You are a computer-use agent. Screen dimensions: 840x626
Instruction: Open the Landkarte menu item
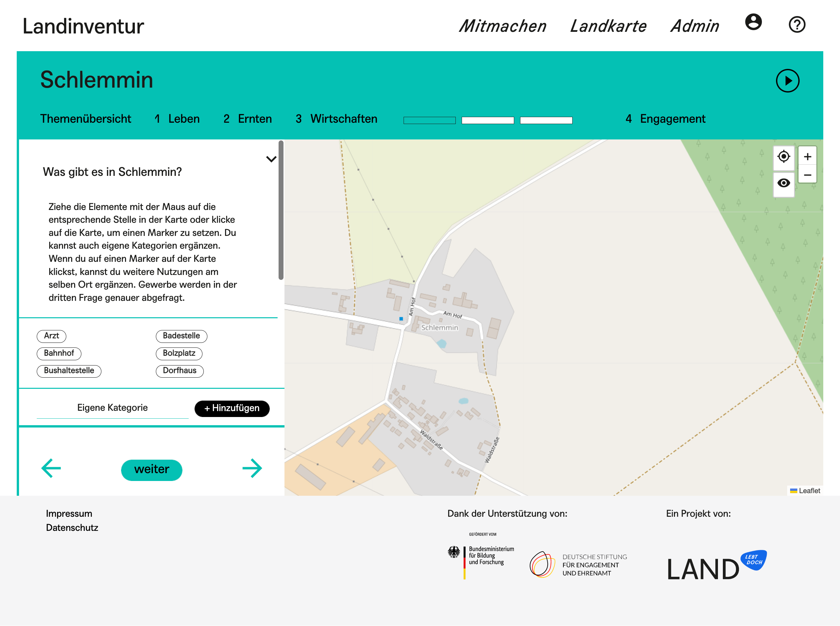point(608,26)
